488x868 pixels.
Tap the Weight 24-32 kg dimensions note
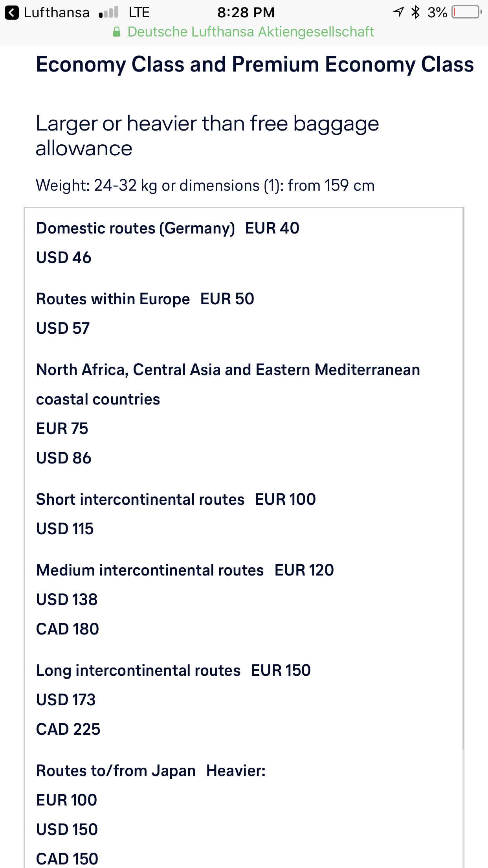205,185
